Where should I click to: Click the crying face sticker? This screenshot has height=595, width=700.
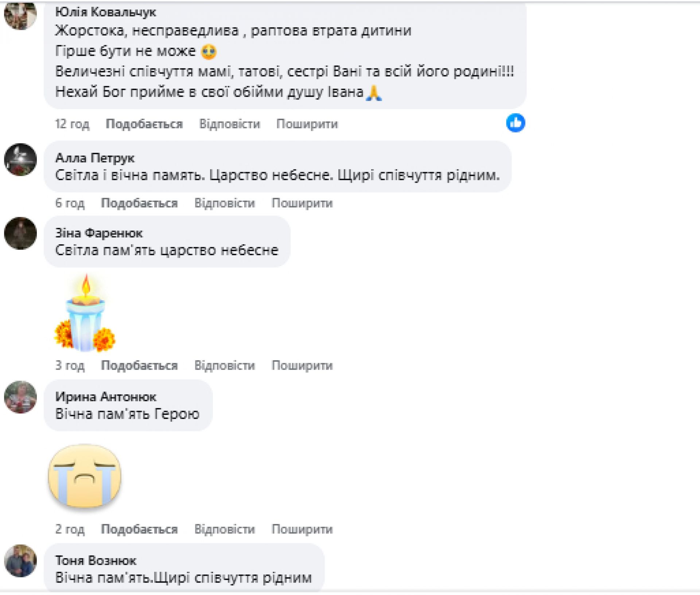tap(85, 477)
